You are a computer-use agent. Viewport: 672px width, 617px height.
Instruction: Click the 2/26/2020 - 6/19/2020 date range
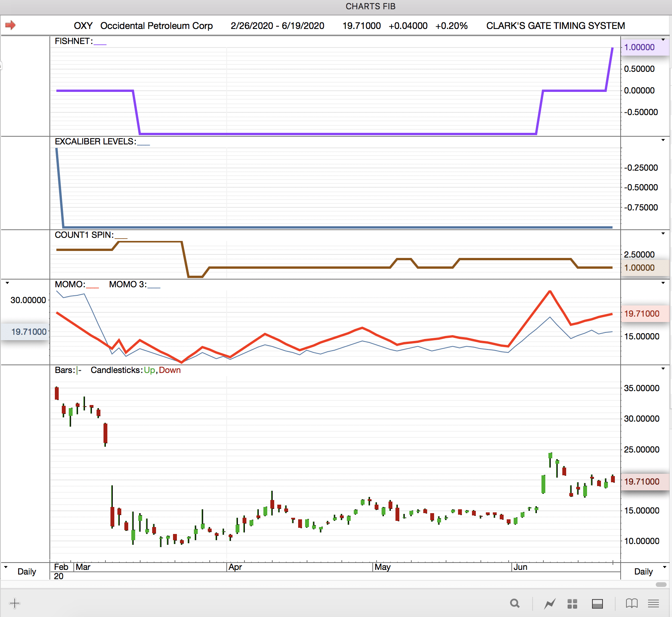point(277,26)
